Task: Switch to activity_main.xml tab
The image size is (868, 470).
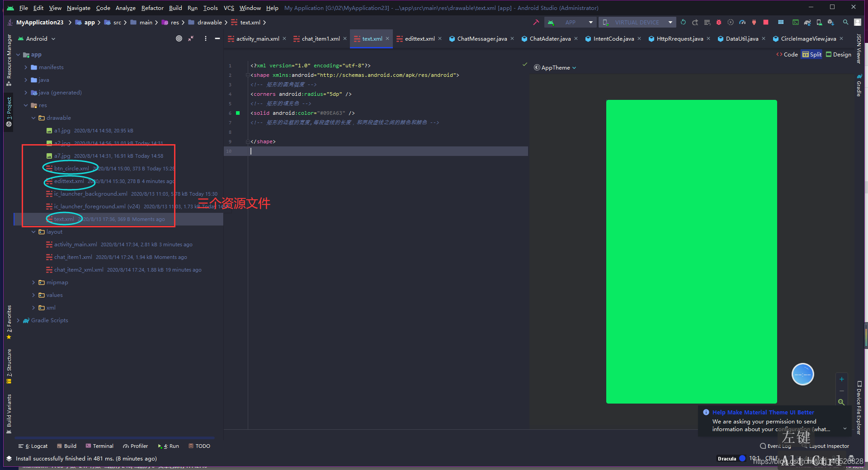Action: pos(258,38)
